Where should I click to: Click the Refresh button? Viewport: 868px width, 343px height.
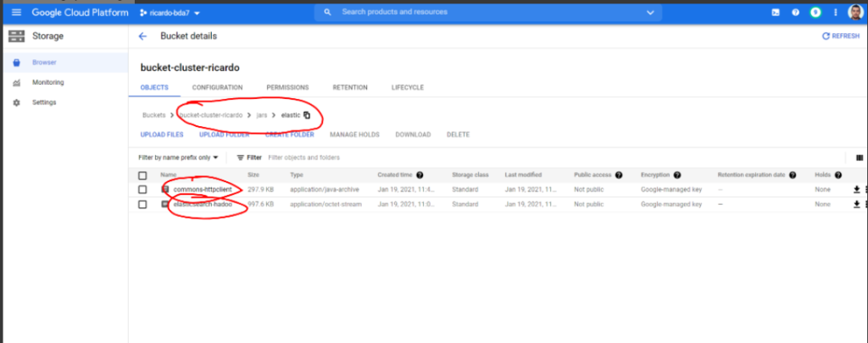pyautogui.click(x=841, y=36)
